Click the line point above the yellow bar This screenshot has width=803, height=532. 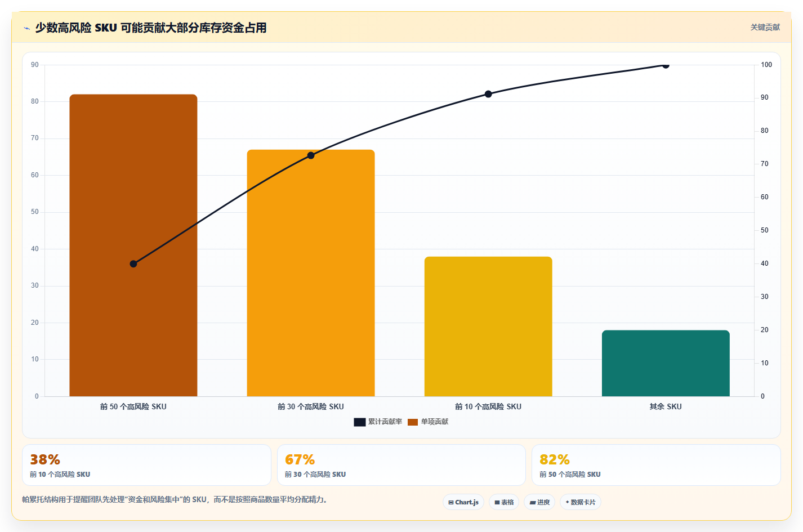488,94
